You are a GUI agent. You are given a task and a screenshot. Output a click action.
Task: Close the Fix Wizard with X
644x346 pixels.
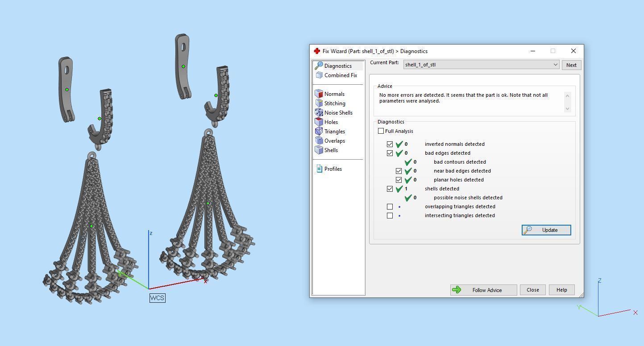click(573, 51)
